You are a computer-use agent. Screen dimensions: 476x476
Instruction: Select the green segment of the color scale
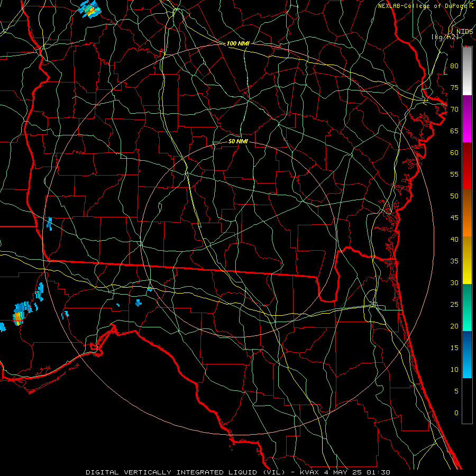[467, 307]
